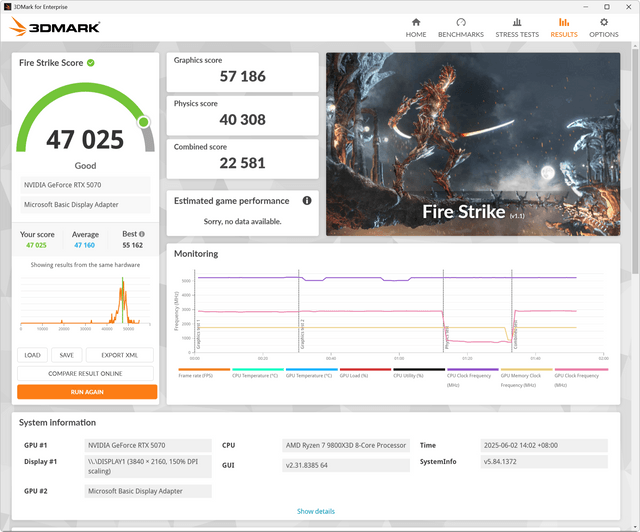Click the Sorry, no data available text
Screen dimensions: 640x532
point(242,221)
